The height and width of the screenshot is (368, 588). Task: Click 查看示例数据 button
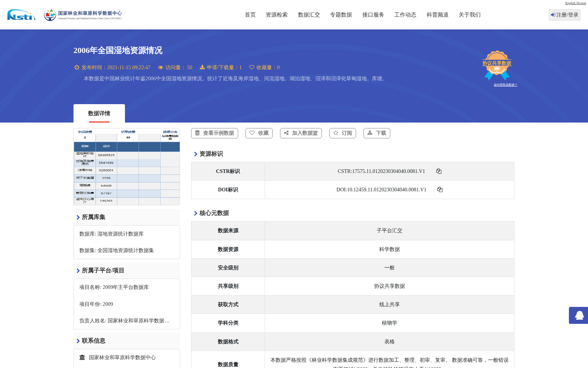pyautogui.click(x=215, y=133)
